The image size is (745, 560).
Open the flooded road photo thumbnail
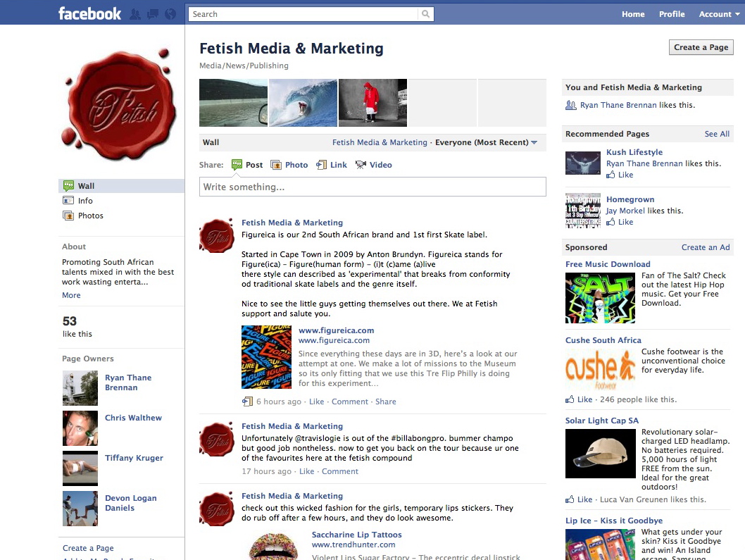point(233,103)
